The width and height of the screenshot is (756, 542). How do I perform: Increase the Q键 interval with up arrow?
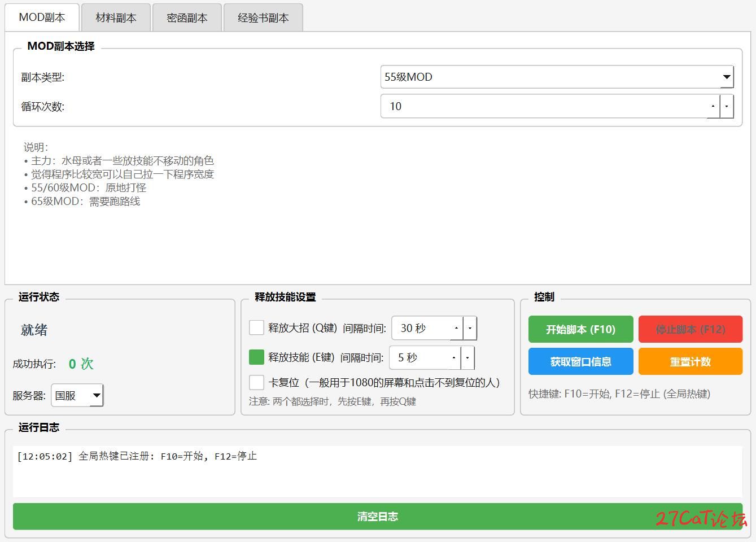(x=456, y=328)
